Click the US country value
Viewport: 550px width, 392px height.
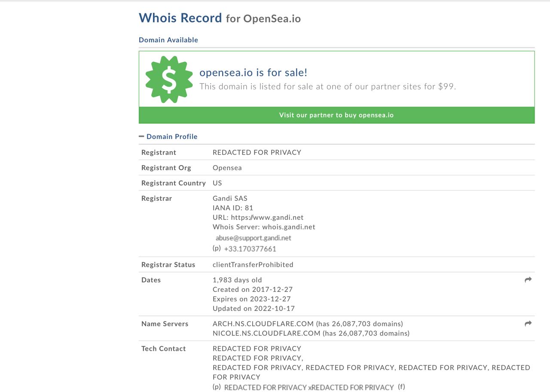tap(217, 183)
